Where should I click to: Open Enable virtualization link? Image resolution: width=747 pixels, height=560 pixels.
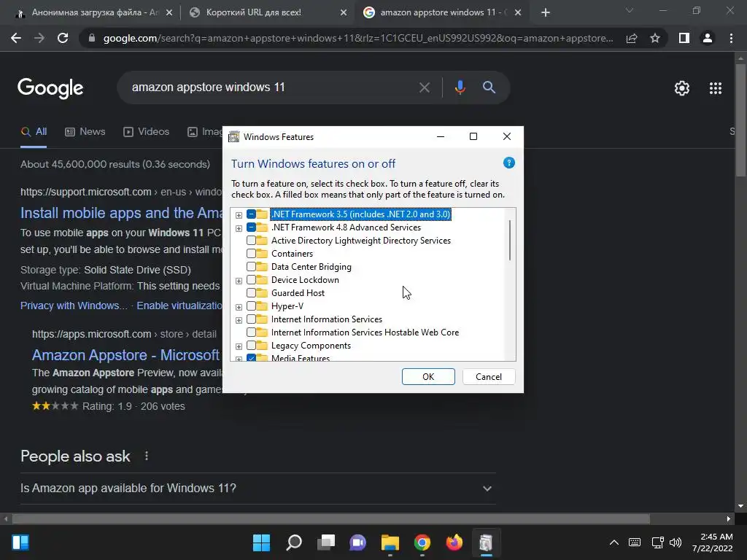coord(179,306)
